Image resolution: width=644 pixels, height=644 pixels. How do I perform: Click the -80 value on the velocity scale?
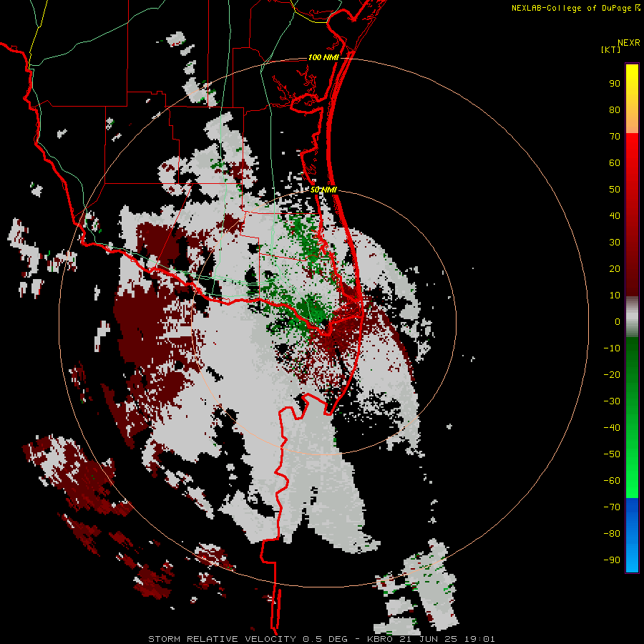pyautogui.click(x=612, y=534)
